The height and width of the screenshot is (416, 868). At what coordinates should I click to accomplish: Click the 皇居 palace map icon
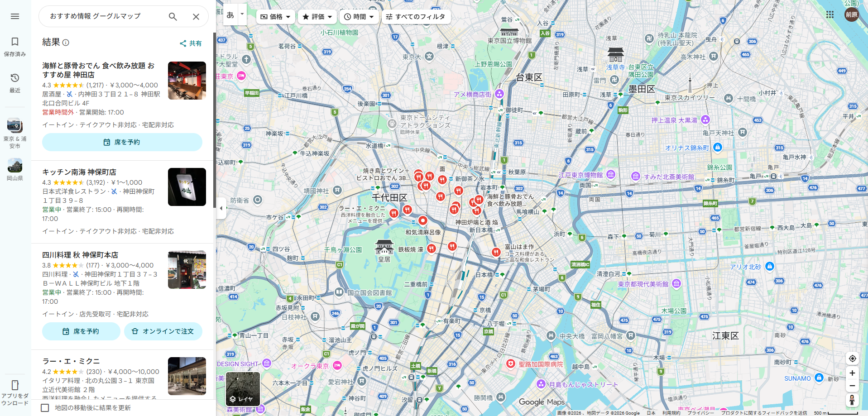coord(384,247)
